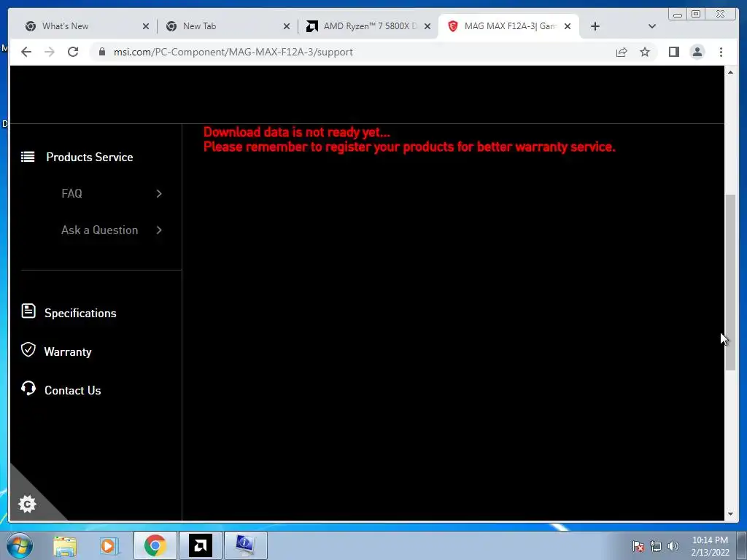The width and height of the screenshot is (747, 560).
Task: Open Ask a Question link
Action: [99, 230]
